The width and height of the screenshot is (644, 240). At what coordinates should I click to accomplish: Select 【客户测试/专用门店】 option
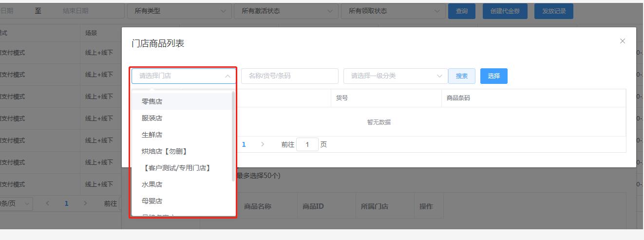pos(184,168)
